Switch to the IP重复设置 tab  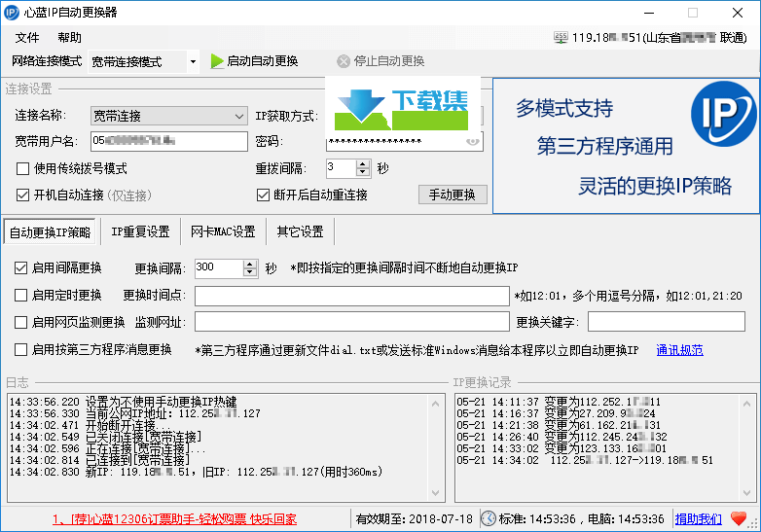140,231
